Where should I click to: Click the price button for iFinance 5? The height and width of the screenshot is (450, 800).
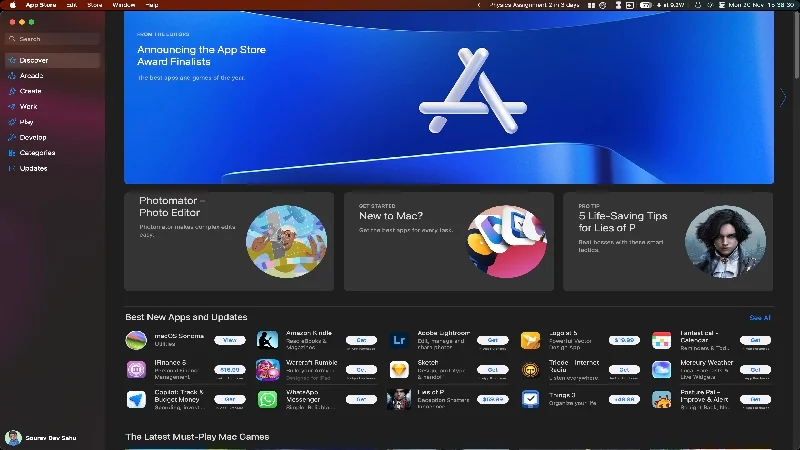(230, 369)
